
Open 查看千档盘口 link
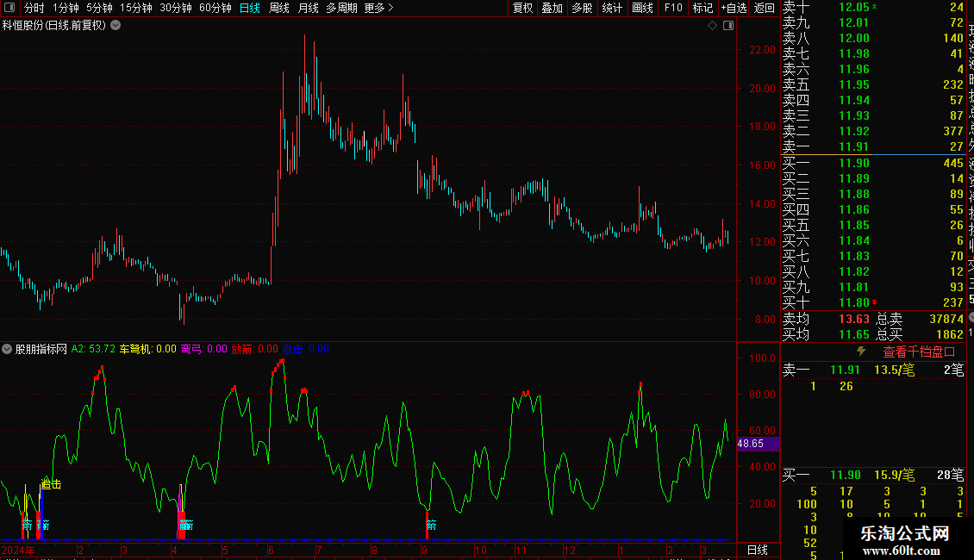[919, 352]
